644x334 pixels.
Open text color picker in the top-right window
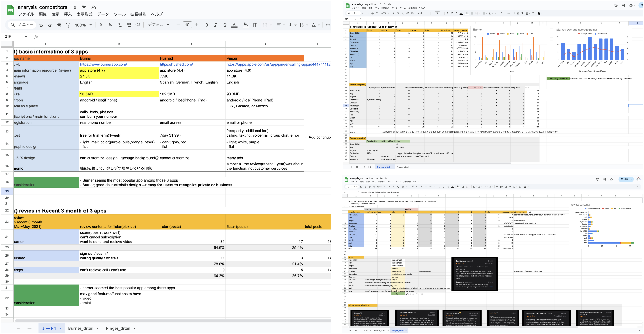[x=461, y=13]
